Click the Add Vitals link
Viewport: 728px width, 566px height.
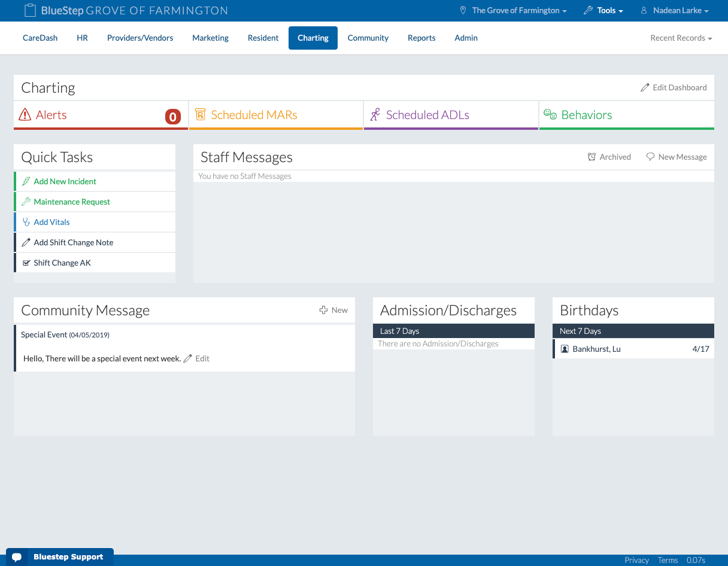point(51,222)
